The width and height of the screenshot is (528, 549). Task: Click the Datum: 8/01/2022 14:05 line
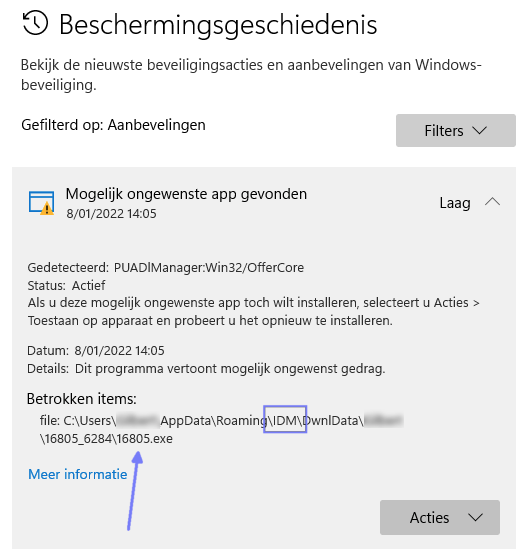pyautogui.click(x=96, y=350)
